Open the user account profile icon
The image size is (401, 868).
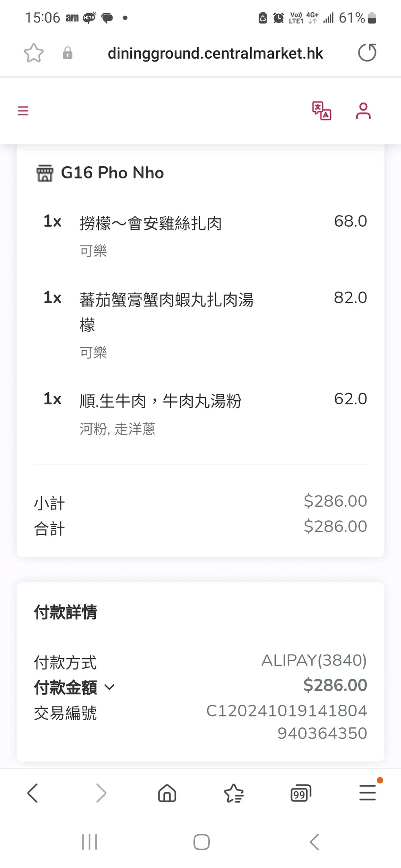point(363,111)
